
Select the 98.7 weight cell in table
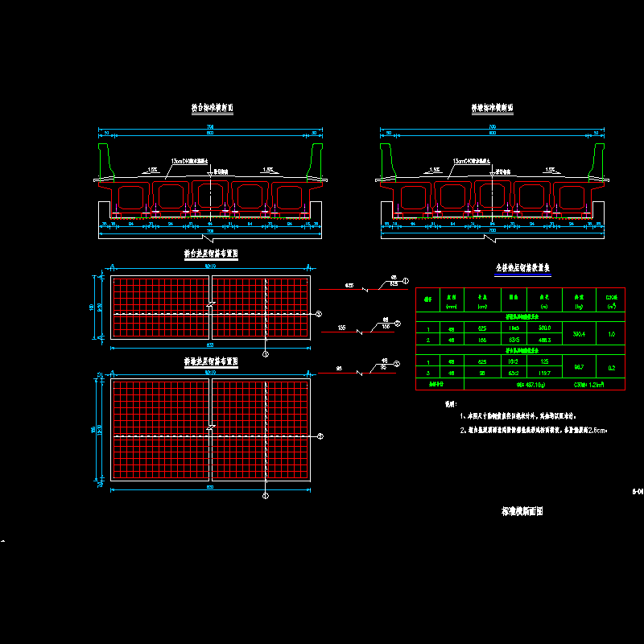click(575, 368)
